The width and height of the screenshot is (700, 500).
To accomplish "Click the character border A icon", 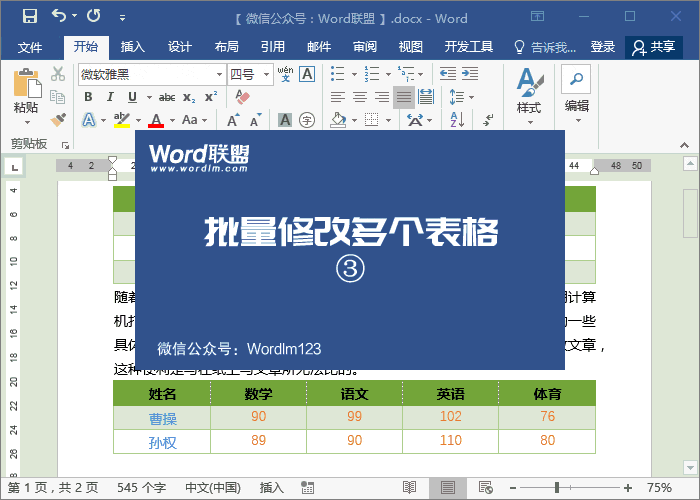I will 307,74.
